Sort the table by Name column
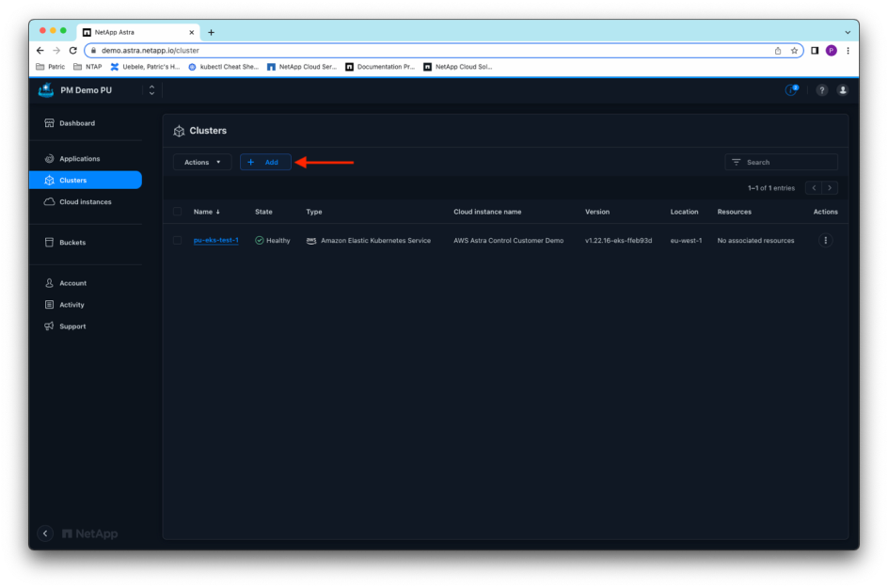 click(x=206, y=212)
